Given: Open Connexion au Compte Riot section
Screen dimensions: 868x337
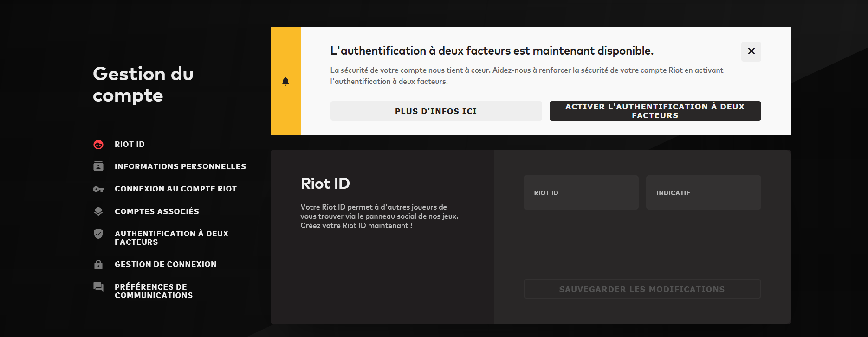Looking at the screenshot, I should 175,189.
